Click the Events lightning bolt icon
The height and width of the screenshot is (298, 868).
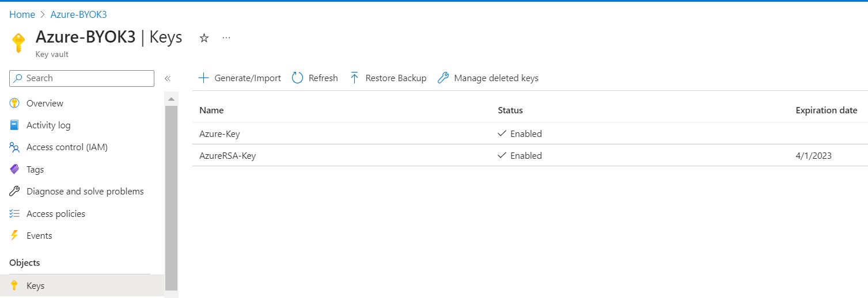[15, 236]
